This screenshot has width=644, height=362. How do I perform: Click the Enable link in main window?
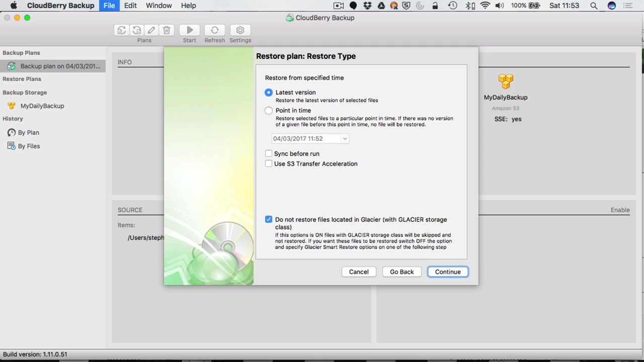(620, 210)
